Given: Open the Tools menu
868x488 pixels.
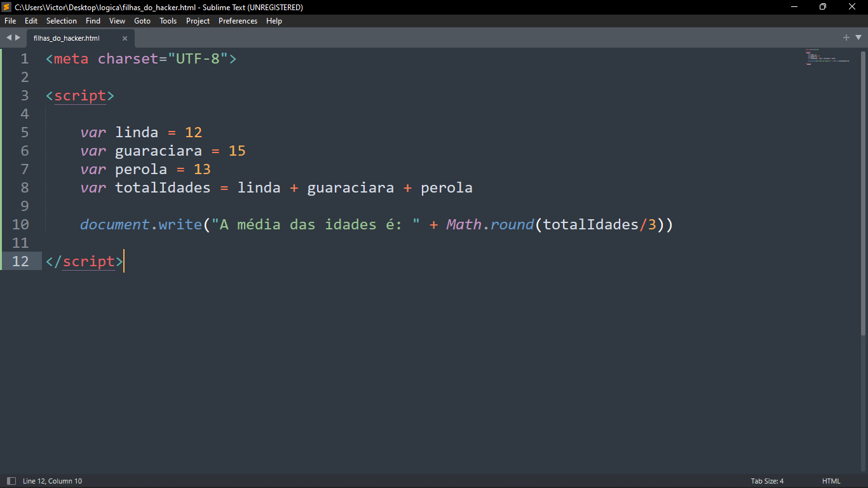Looking at the screenshot, I should click(x=168, y=21).
